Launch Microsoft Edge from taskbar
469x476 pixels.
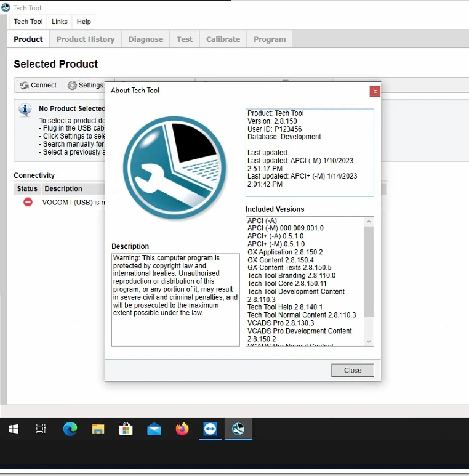click(x=70, y=429)
